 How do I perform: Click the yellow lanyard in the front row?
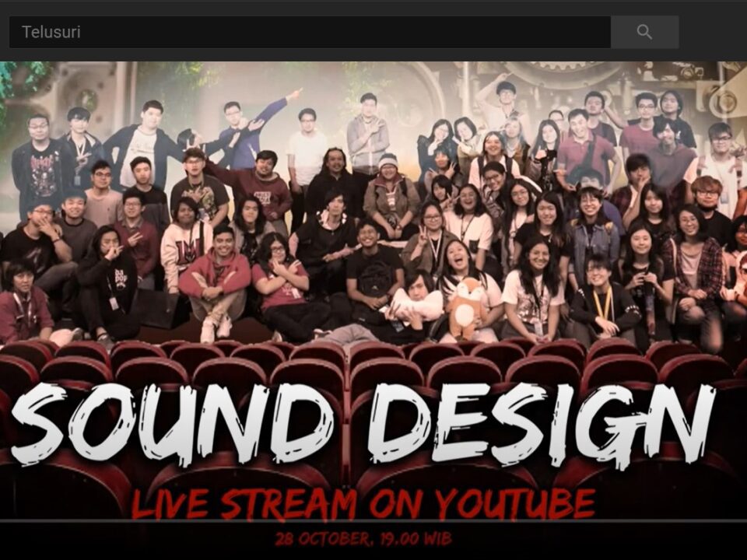[603, 305]
